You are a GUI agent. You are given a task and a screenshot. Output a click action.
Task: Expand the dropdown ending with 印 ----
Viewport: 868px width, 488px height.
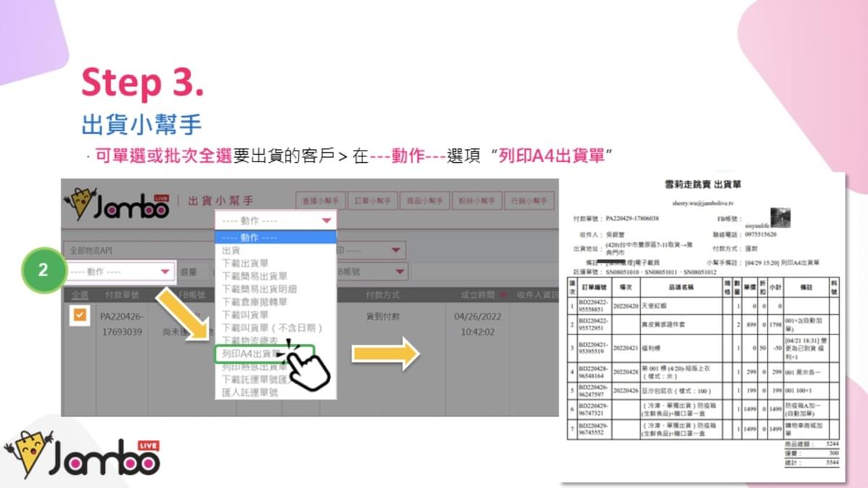click(372, 250)
